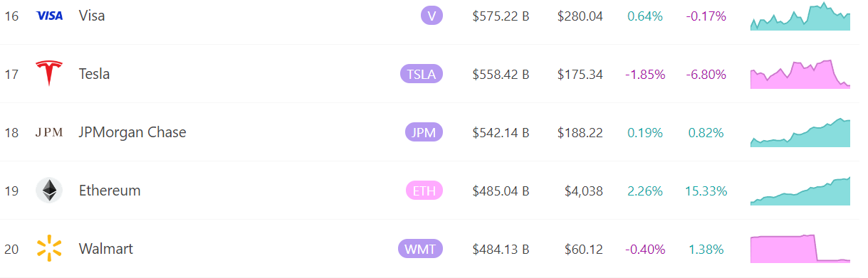Open the Tesla company page link
The width and height of the screenshot is (868, 278).
point(94,74)
